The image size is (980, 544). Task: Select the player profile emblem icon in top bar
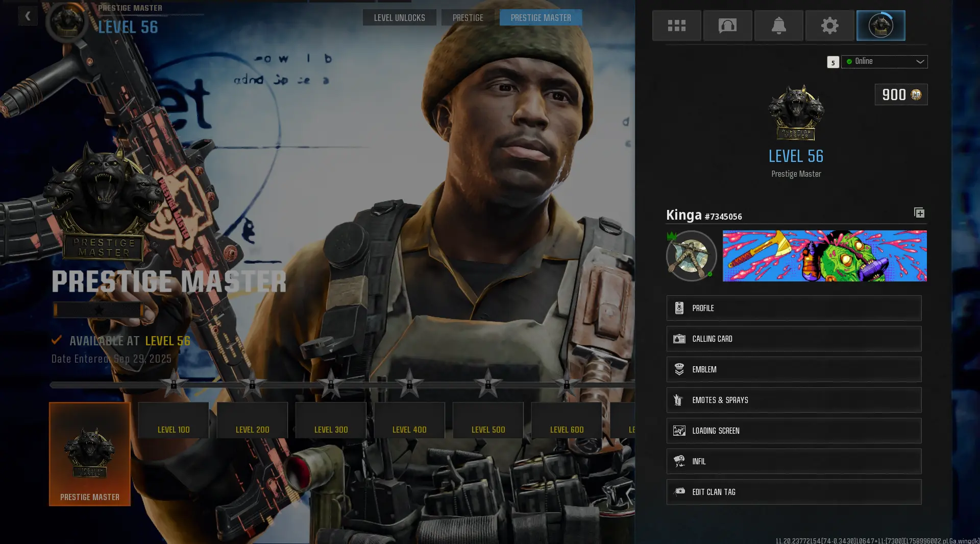click(x=880, y=26)
